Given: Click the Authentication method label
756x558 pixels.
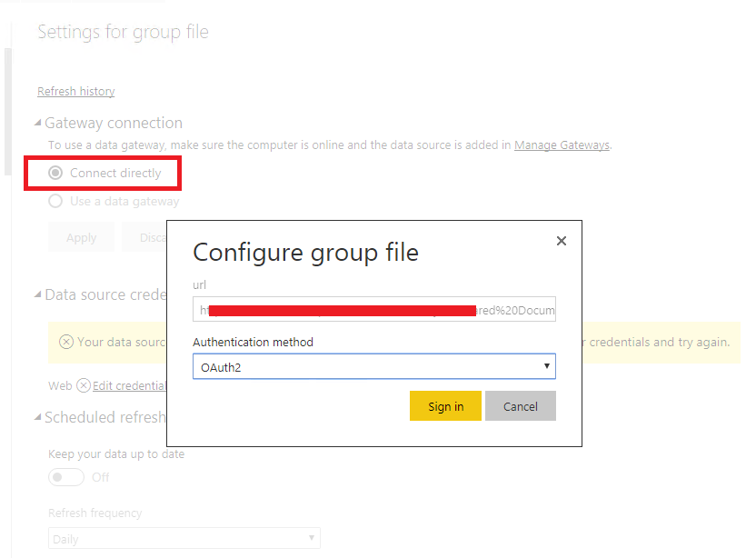Looking at the screenshot, I should [253, 342].
